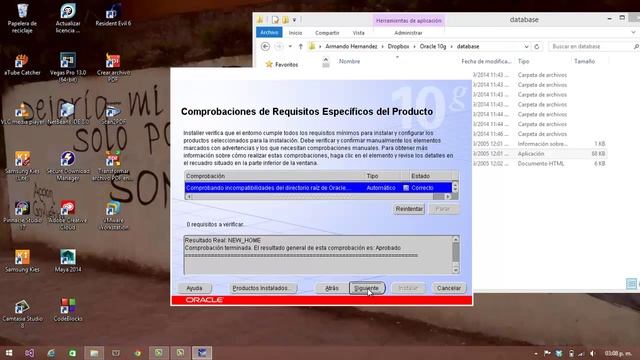
Task: Select the Samsung Kies Lite icon
Action: click(x=22, y=166)
